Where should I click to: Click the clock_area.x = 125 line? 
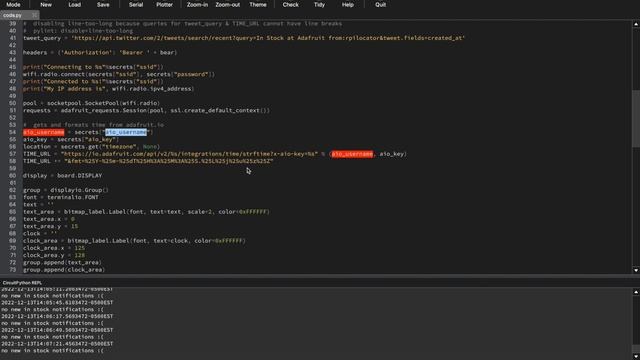click(x=54, y=248)
